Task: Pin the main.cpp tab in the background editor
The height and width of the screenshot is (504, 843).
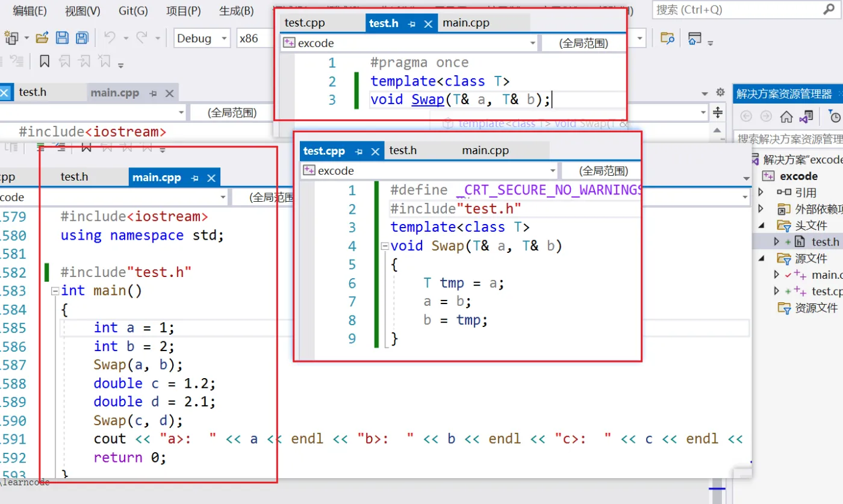Action: pos(154,93)
